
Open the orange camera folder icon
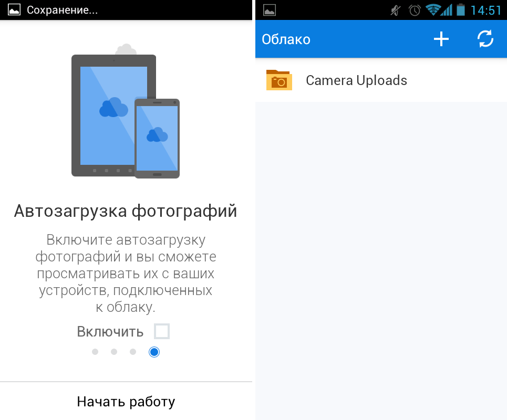pyautogui.click(x=279, y=80)
